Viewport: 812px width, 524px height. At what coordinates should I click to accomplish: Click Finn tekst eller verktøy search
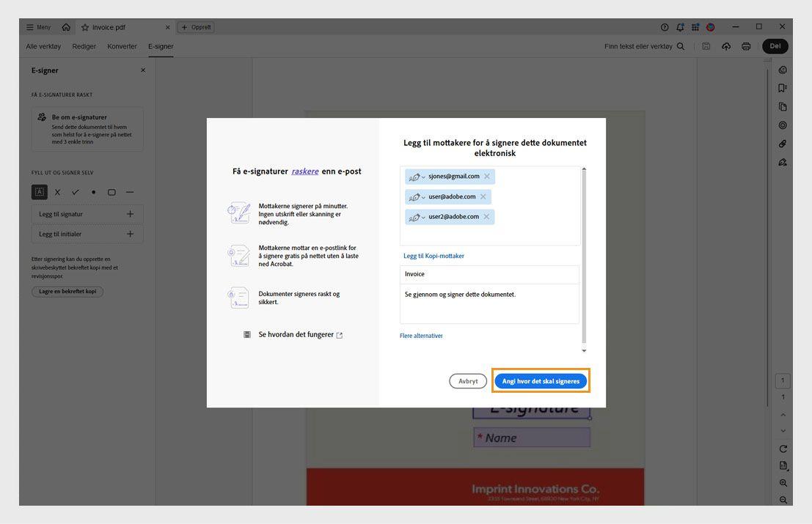[x=644, y=47]
